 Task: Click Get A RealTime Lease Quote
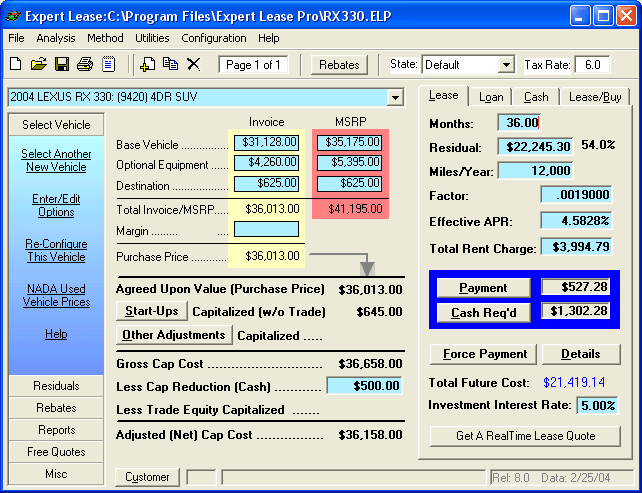tap(525, 436)
